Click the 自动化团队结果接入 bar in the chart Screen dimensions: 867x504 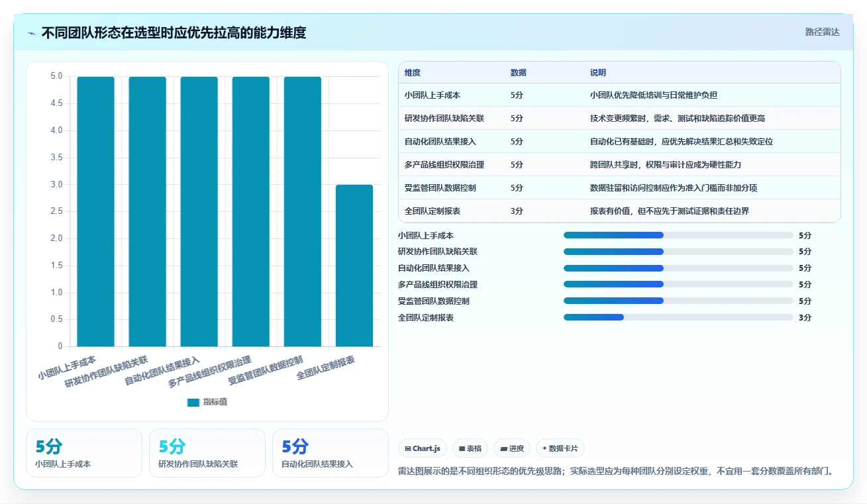[199, 211]
